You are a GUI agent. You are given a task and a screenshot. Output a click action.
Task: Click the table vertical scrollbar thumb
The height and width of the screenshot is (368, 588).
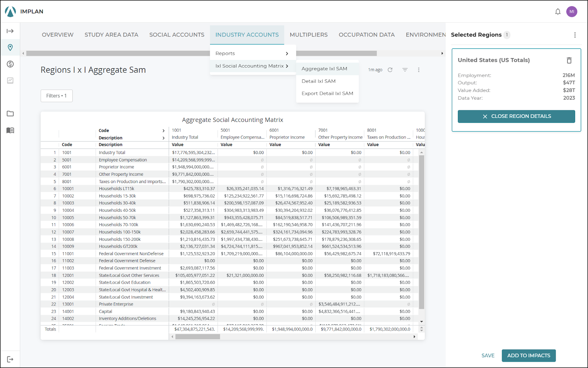(x=422, y=232)
